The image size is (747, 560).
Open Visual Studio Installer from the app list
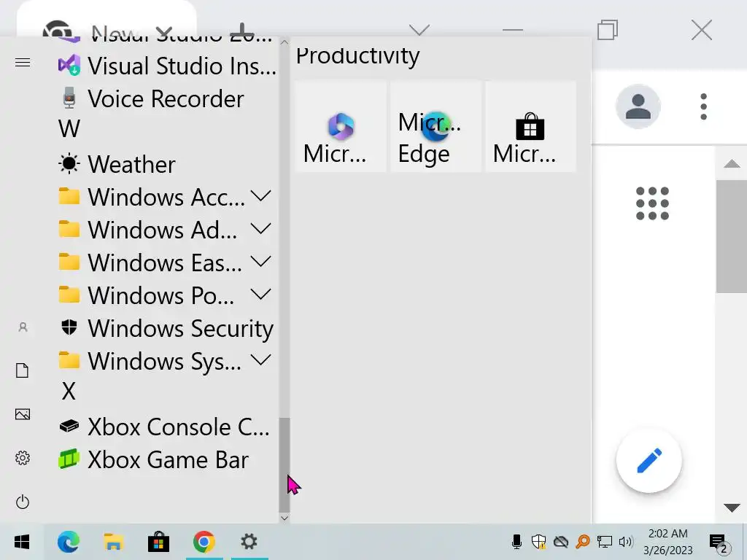[167, 66]
